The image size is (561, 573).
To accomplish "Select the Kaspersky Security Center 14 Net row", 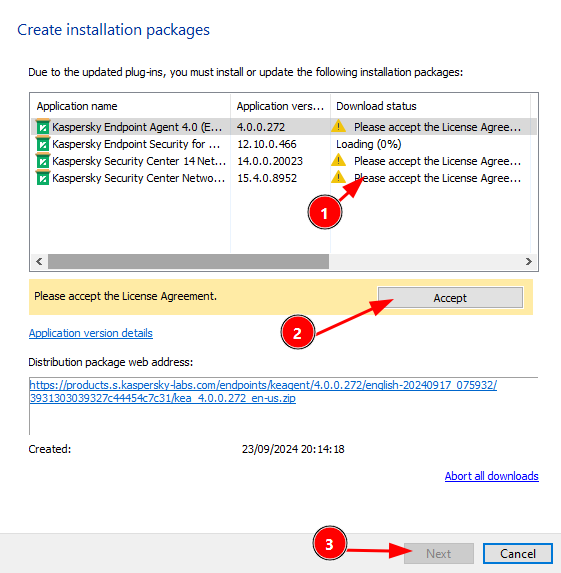I will (139, 161).
